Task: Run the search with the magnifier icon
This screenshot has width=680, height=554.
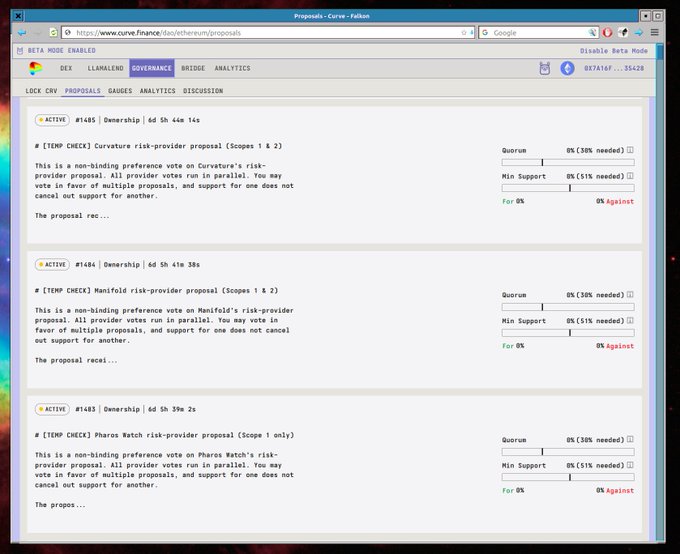Action: (592, 33)
